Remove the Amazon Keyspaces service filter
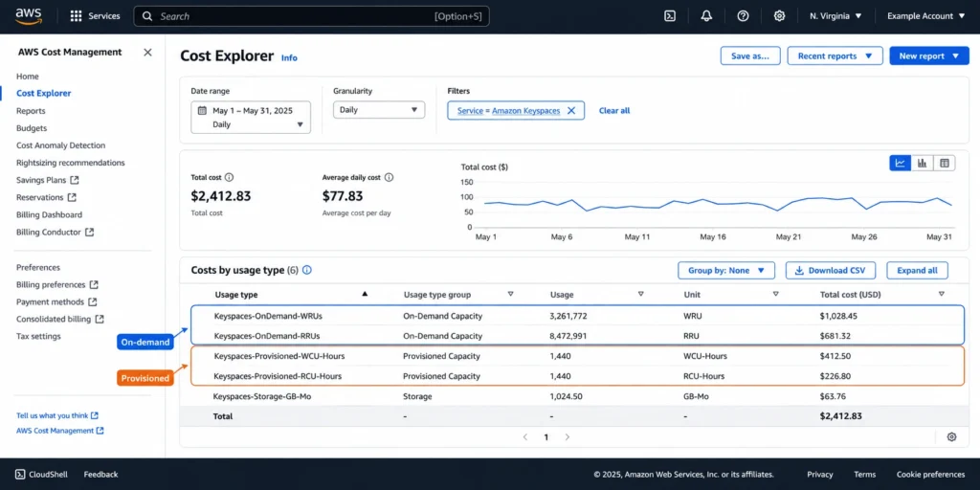This screenshot has width=980, height=490. pyautogui.click(x=570, y=111)
